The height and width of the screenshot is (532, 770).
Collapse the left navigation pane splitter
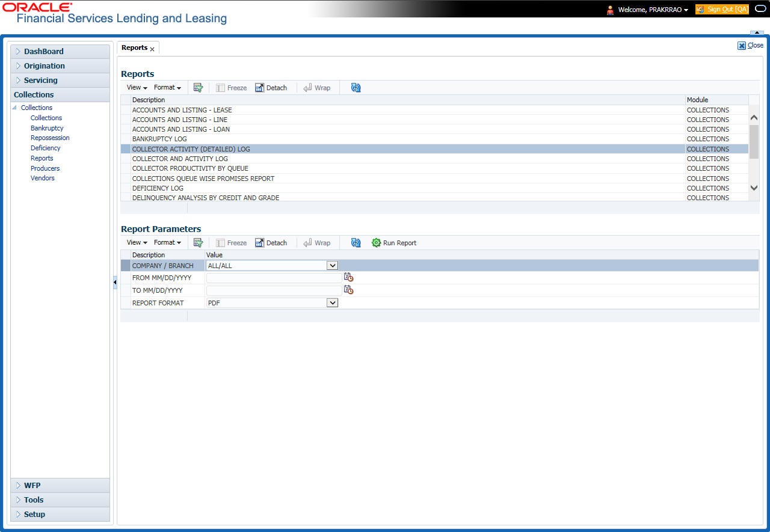pos(115,283)
